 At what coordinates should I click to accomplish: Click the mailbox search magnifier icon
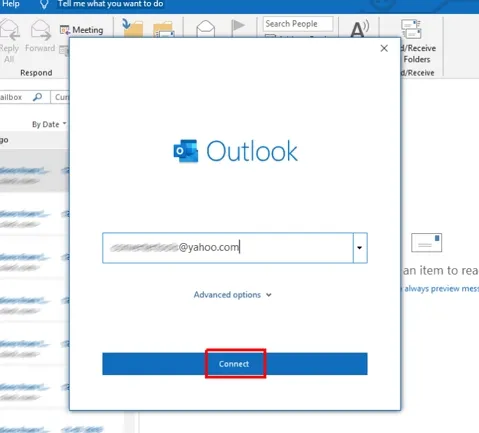click(38, 97)
